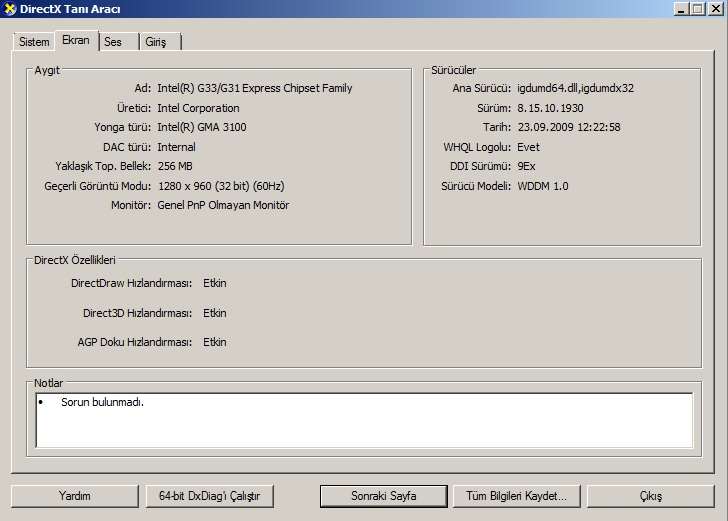
Task: Select the Ekran tab
Action: point(76,40)
